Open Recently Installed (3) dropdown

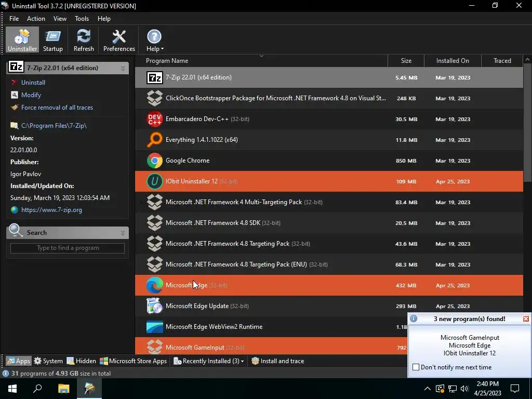tap(209, 361)
